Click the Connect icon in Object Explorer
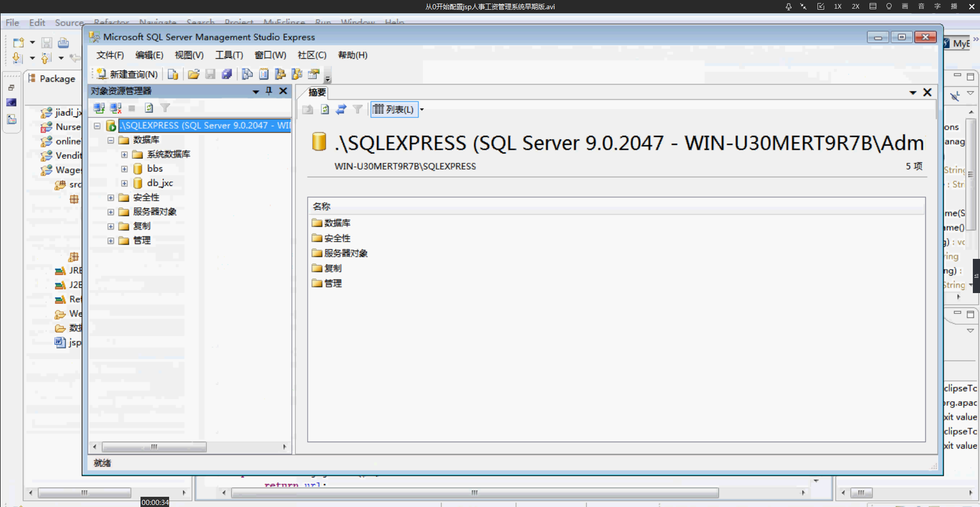 (x=99, y=108)
